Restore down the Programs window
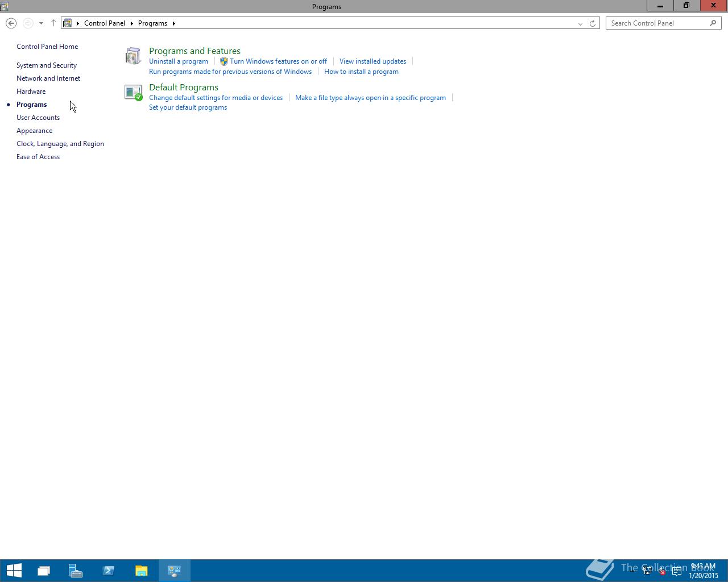This screenshot has height=582, width=728. (x=686, y=6)
